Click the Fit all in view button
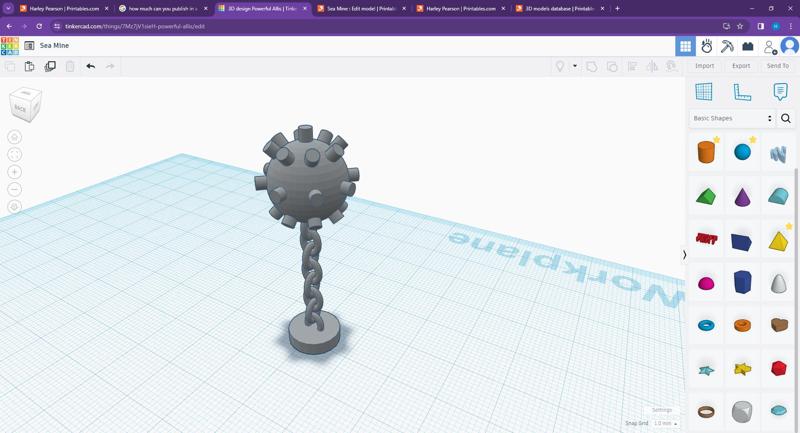Viewport: 800px width, 433px height. (14, 155)
